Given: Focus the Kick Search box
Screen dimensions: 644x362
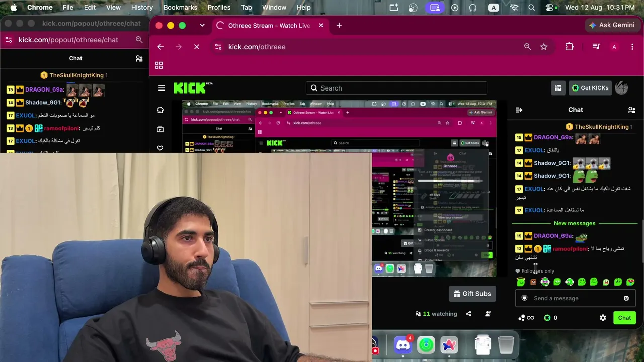Looking at the screenshot, I should coord(396,88).
